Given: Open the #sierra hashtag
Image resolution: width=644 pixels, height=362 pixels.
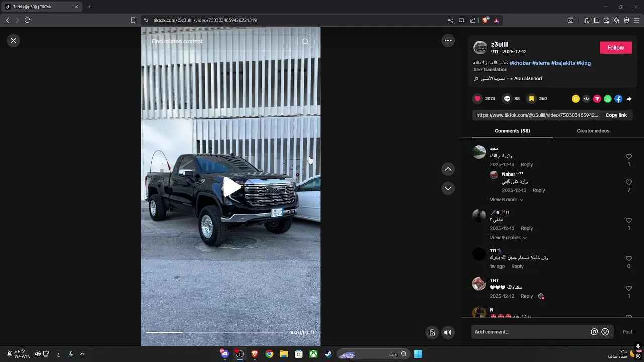Looking at the screenshot, I should [x=541, y=63].
